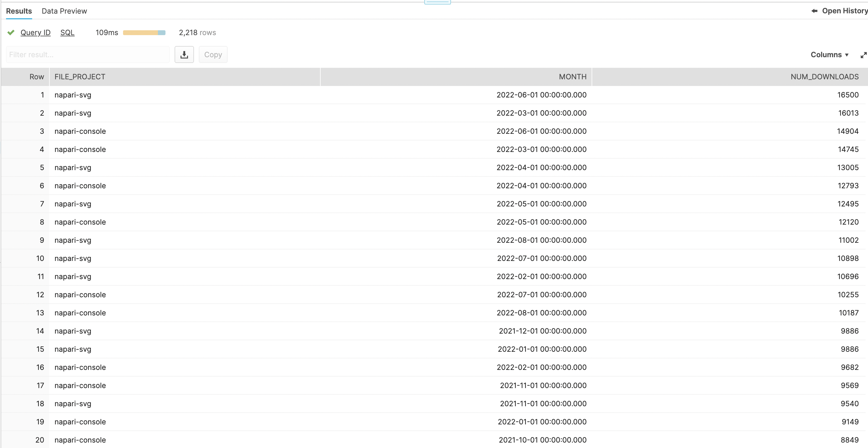
Task: Sort by the FILE_PROJECT column header
Action: tap(79, 76)
